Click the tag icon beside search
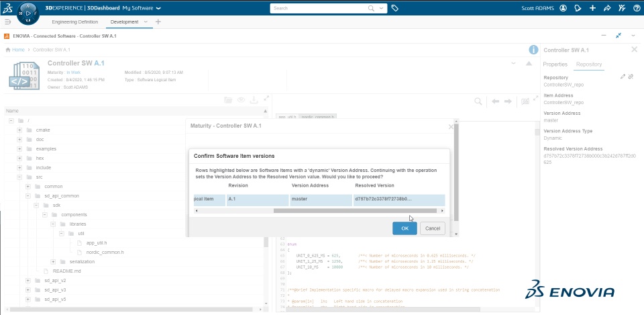 pyautogui.click(x=394, y=8)
